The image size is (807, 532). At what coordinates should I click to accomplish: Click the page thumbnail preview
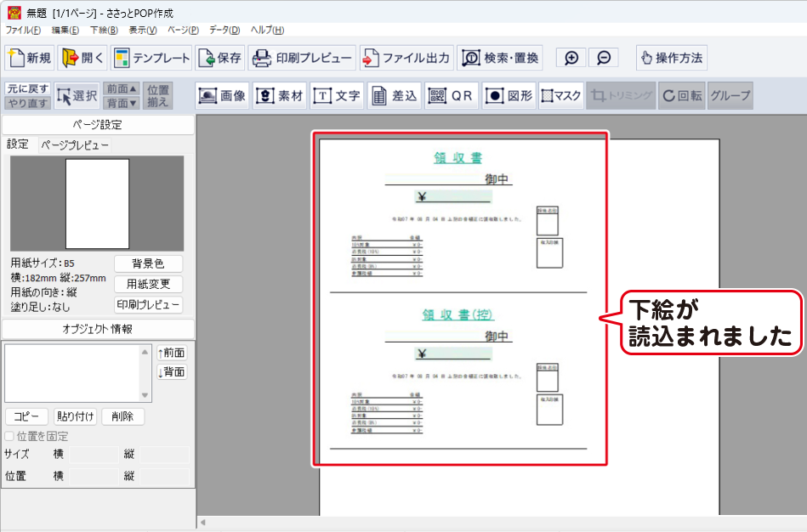(97, 203)
